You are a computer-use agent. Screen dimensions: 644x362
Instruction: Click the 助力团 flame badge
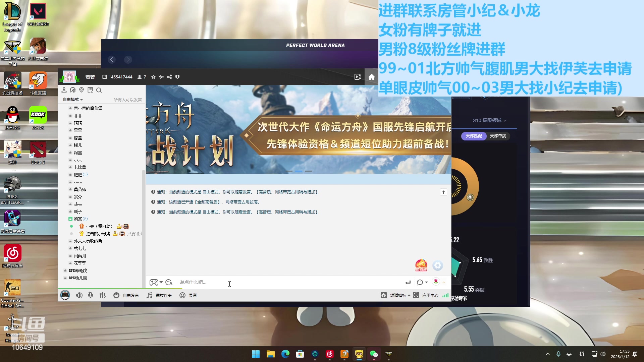421,265
